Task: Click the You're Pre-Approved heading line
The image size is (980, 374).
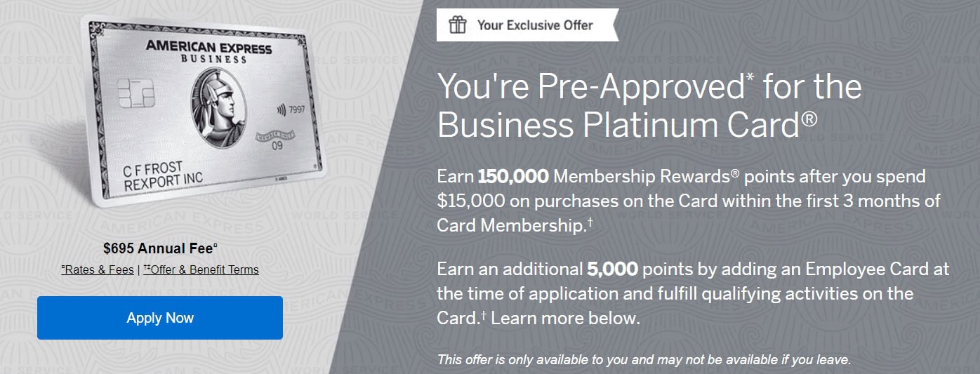Action: click(x=649, y=86)
